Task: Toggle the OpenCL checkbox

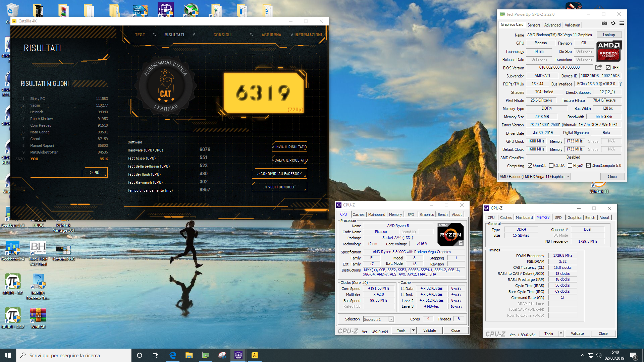Action: (x=530, y=166)
